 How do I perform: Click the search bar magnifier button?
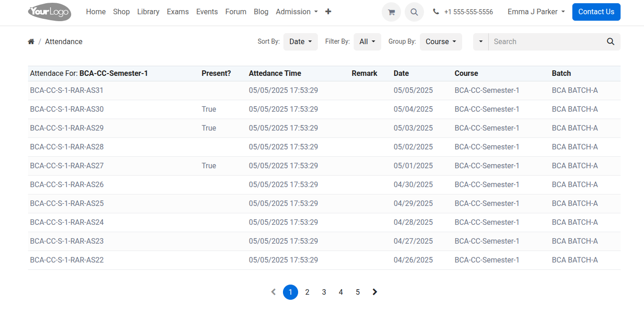coord(610,42)
